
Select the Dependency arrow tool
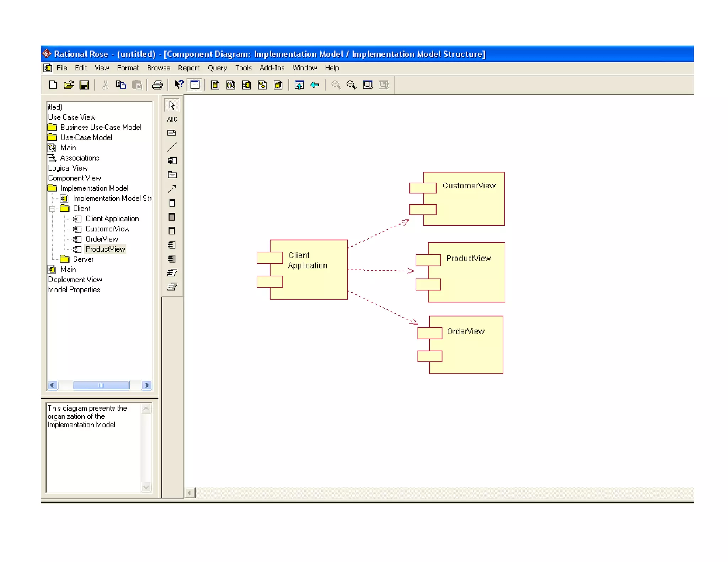click(172, 189)
